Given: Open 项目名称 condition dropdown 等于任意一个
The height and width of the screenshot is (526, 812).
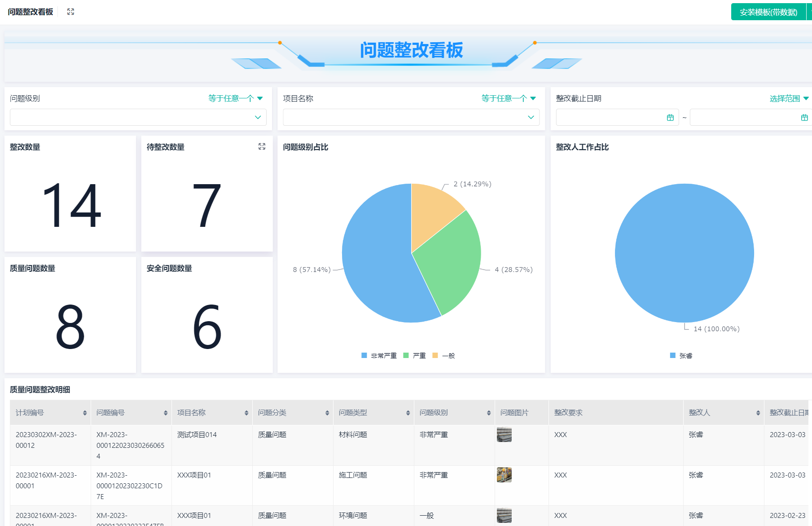Looking at the screenshot, I should 509,98.
